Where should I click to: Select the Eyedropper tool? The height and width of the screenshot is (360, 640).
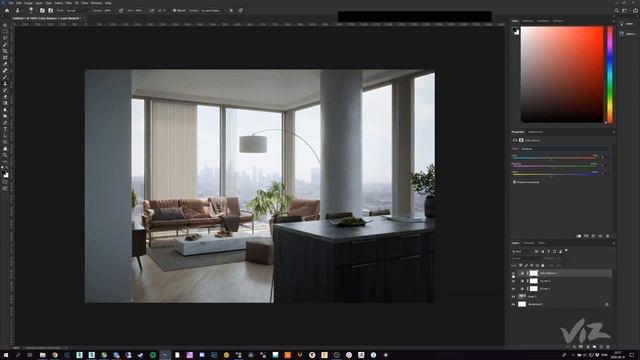pyautogui.click(x=5, y=64)
